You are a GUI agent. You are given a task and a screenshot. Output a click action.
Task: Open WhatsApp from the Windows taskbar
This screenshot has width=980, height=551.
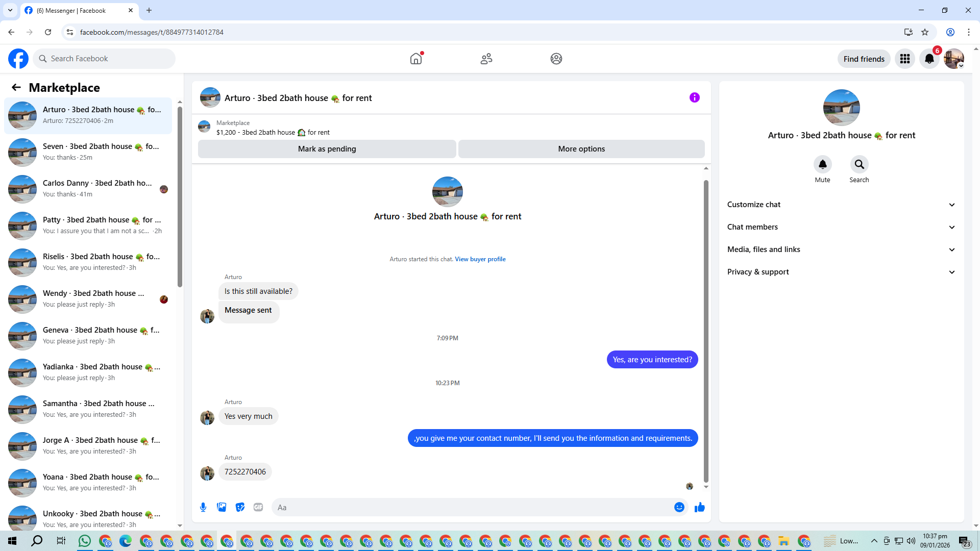(x=85, y=541)
